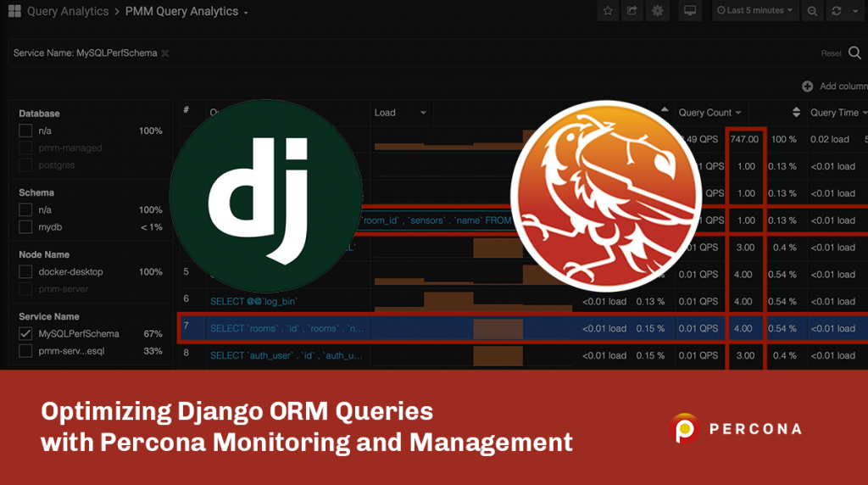Click the Reset filters link
Screen dimensions: 868x485
click(x=831, y=53)
